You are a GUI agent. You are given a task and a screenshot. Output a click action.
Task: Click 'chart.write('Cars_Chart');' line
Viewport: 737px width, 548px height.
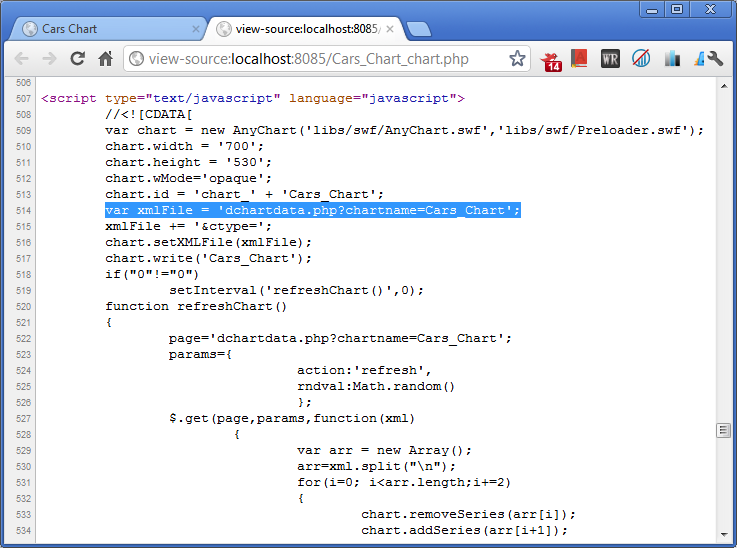click(x=208, y=258)
